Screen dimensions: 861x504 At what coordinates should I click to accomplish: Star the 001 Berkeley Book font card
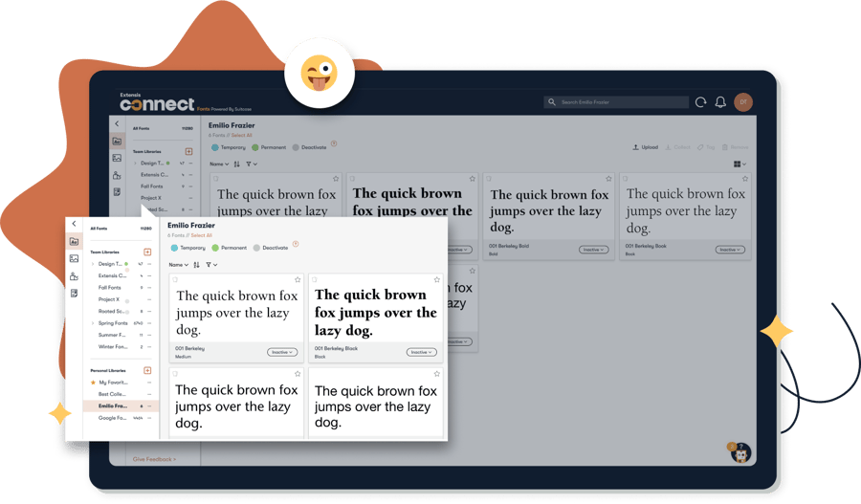click(745, 179)
